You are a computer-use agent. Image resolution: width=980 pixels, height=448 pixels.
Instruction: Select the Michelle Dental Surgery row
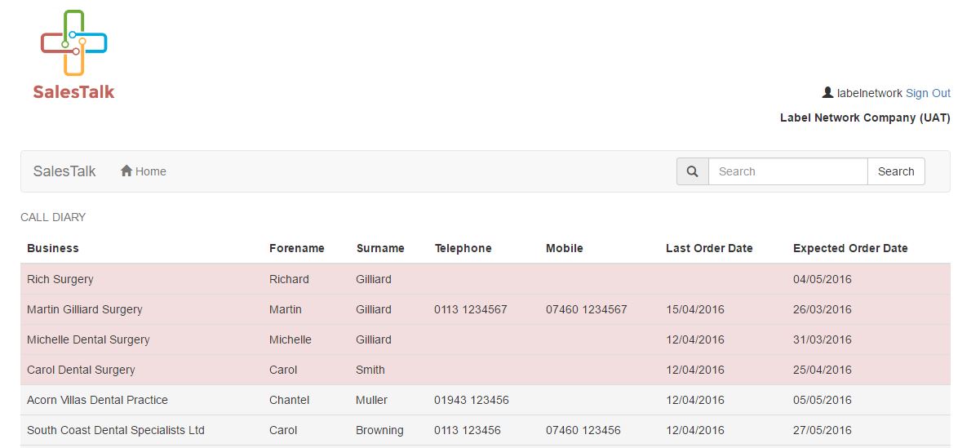(x=486, y=339)
